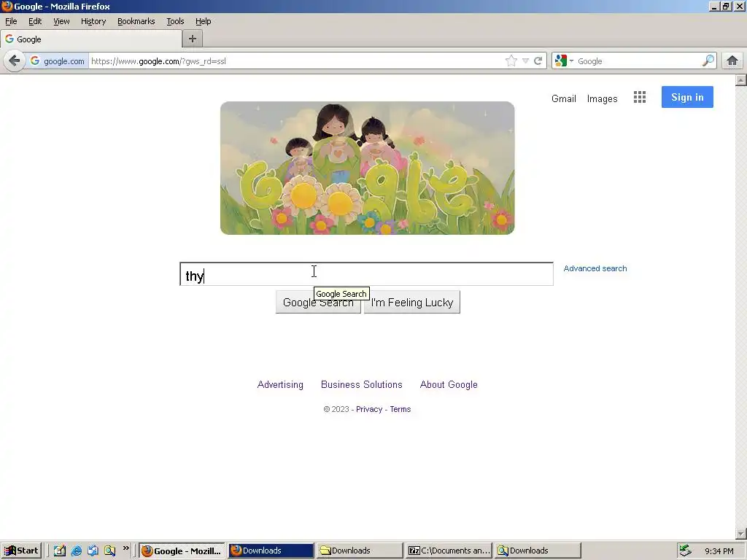Switch to Google - Mozilla taskbar button
747x560 pixels.
182,551
